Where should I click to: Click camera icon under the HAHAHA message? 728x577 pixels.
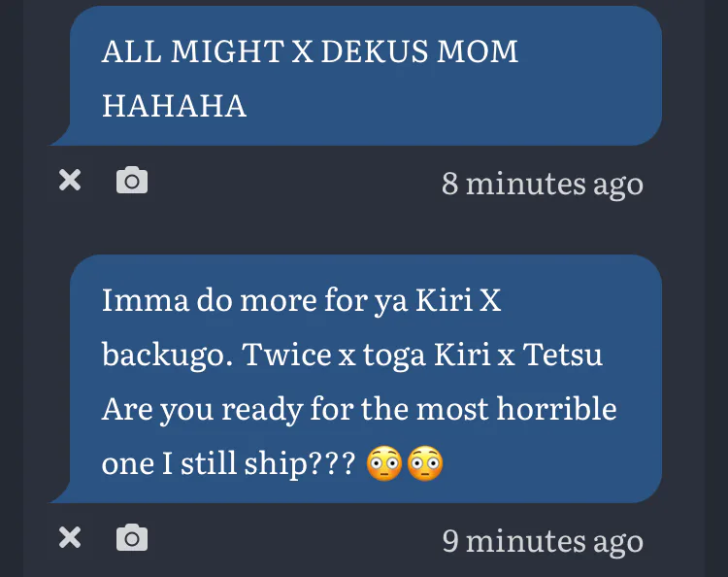(x=132, y=180)
